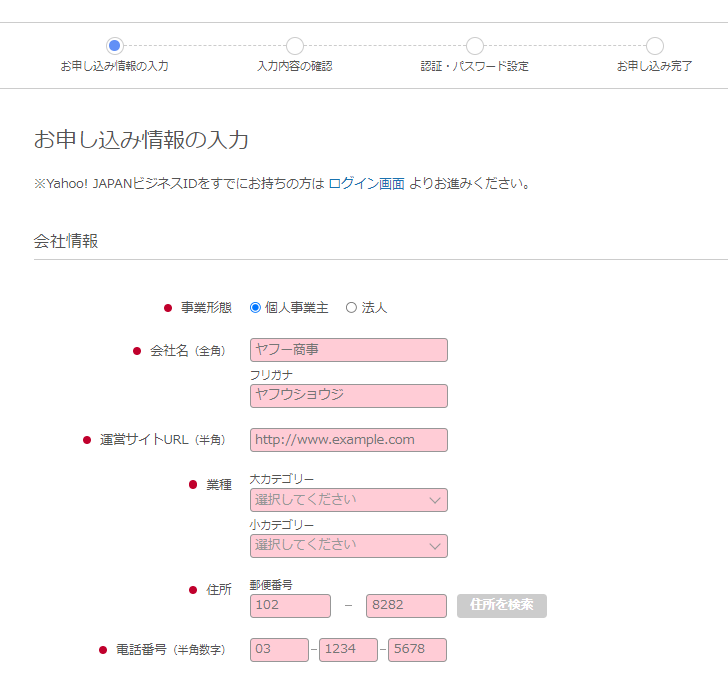Click the お申し込み完了 step circle

[x=654, y=46]
